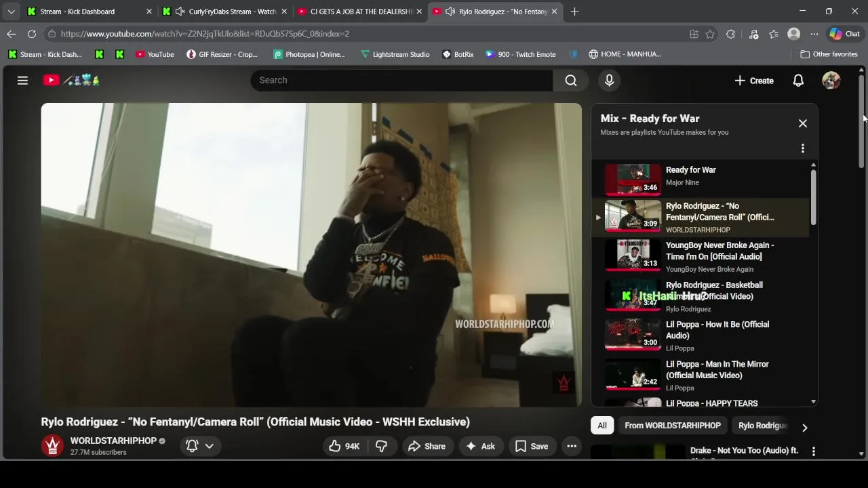Go to YouTube home via the logo

(71, 80)
